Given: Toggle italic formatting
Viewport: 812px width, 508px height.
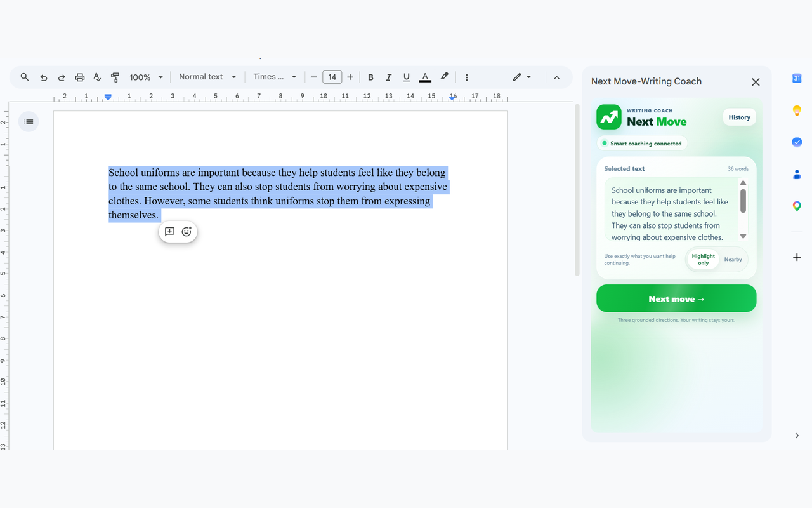Looking at the screenshot, I should tap(389, 77).
